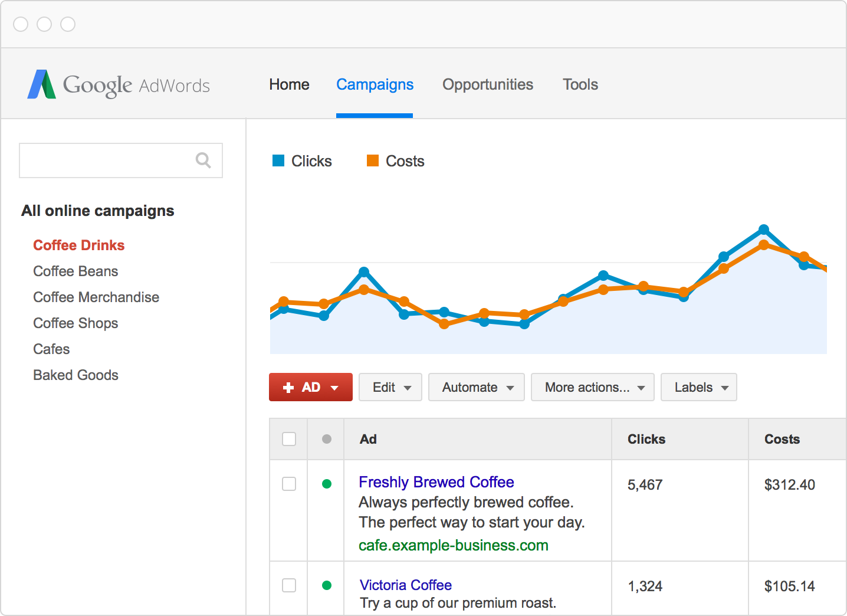The height and width of the screenshot is (616, 847).
Task: Click the cafe.example-business.com URL
Action: click(x=454, y=545)
